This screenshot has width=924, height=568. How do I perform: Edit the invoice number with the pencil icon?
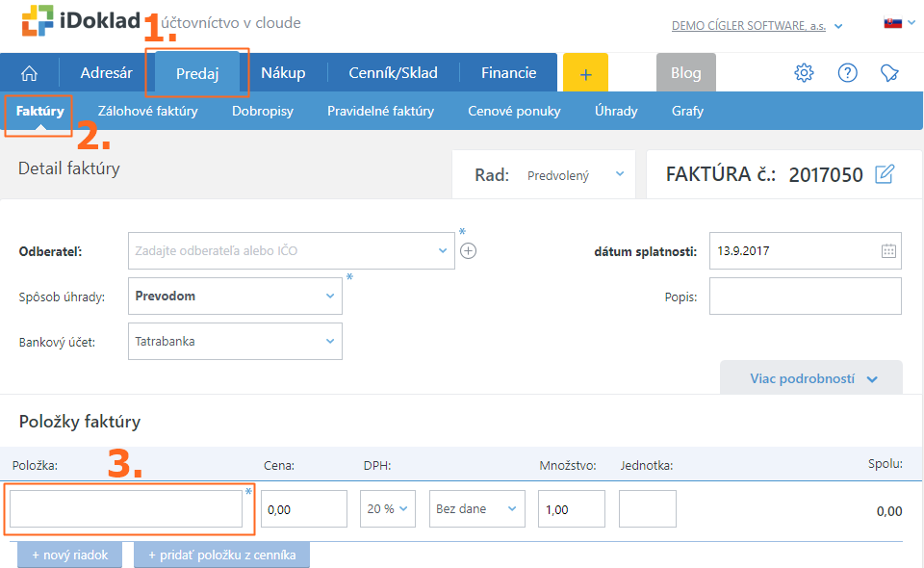(885, 174)
